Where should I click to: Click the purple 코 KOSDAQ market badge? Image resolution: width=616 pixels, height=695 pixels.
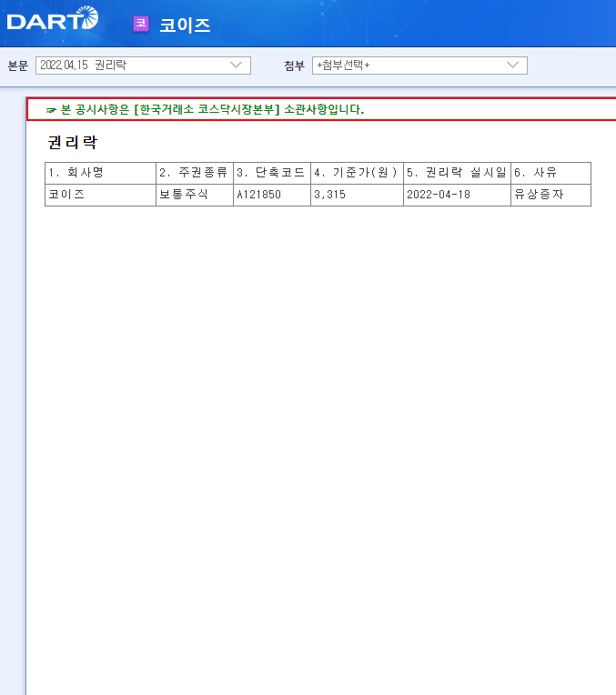click(141, 24)
